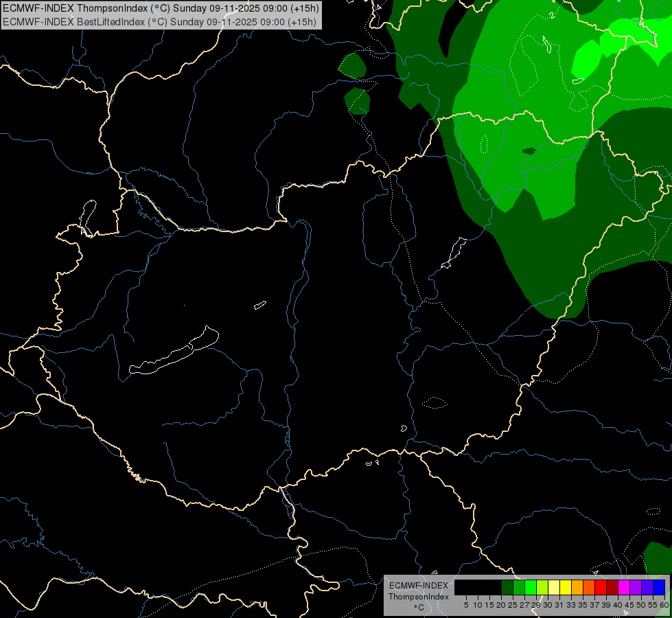Select the bright green 27-29 legend swatch
Screen dimensions: 672x618
pos(531,587)
